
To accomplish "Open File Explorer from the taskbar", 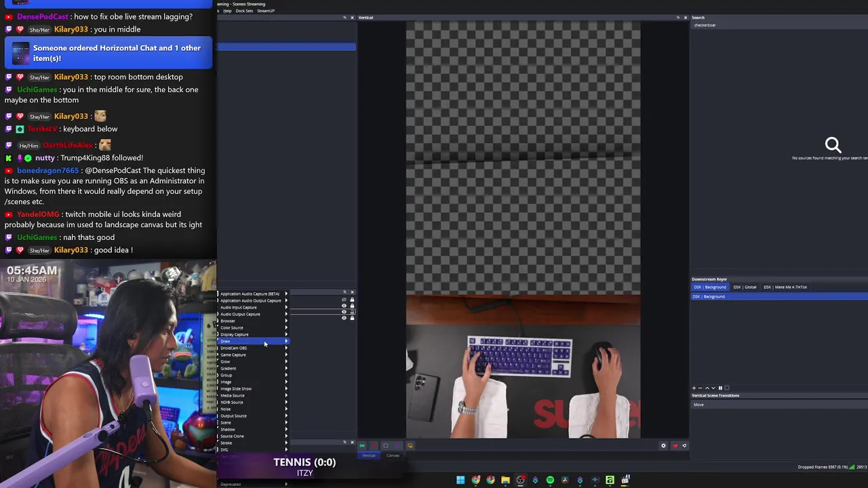I will pos(505,481).
